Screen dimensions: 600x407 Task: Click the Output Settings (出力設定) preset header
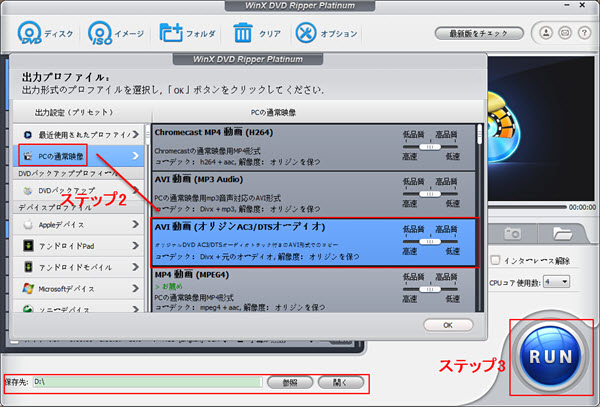[74, 112]
